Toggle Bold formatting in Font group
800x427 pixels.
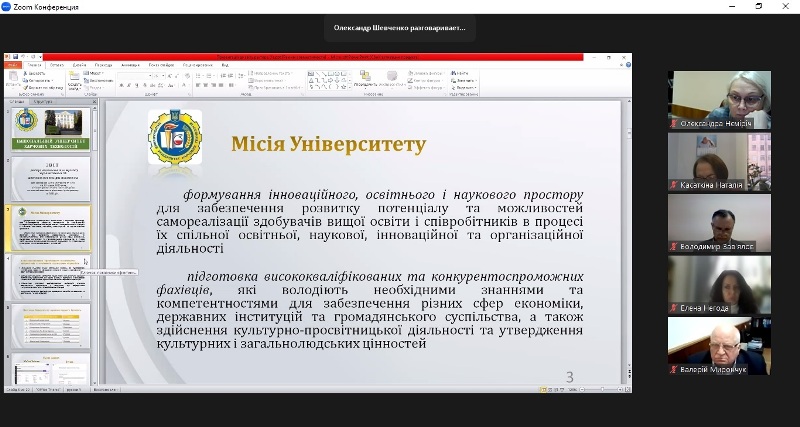pyautogui.click(x=120, y=85)
